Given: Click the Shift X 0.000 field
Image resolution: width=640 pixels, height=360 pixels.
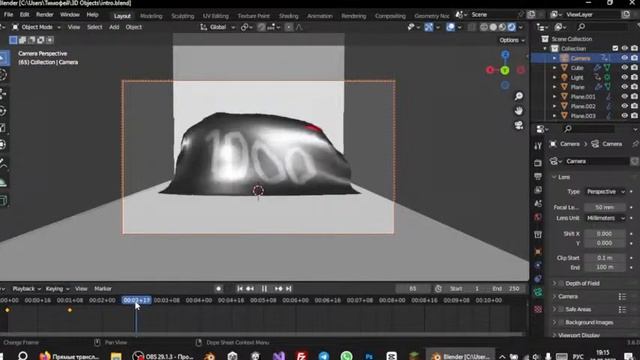Looking at the screenshot, I should [x=604, y=234].
